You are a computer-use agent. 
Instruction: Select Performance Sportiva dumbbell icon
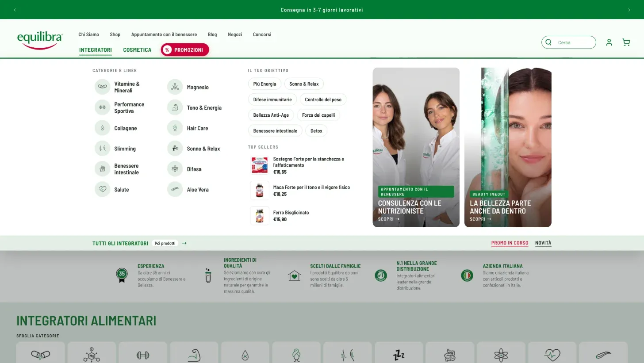pos(102,107)
